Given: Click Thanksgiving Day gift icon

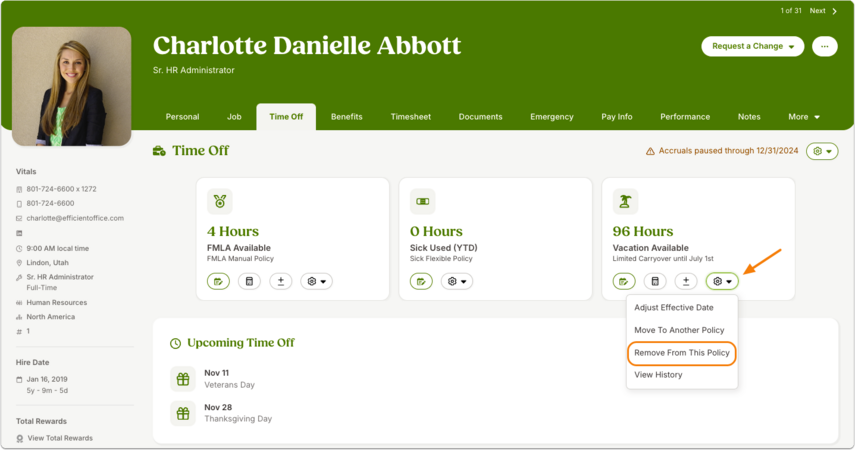Looking at the screenshot, I should [183, 413].
